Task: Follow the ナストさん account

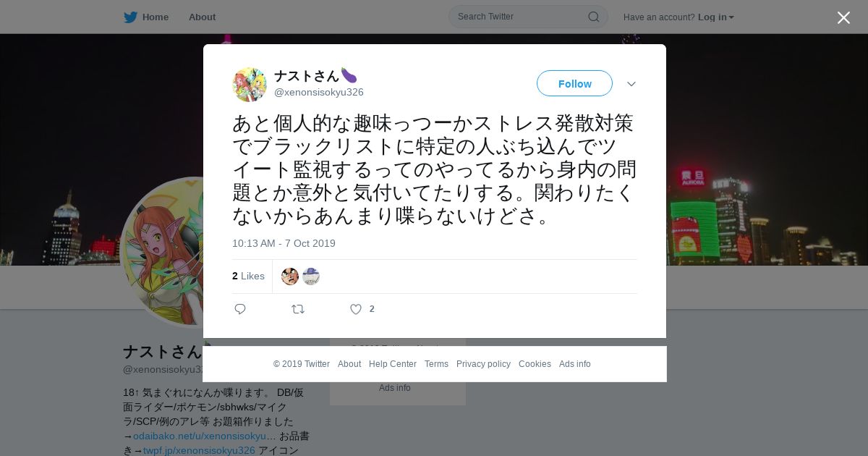Action: coord(574,83)
